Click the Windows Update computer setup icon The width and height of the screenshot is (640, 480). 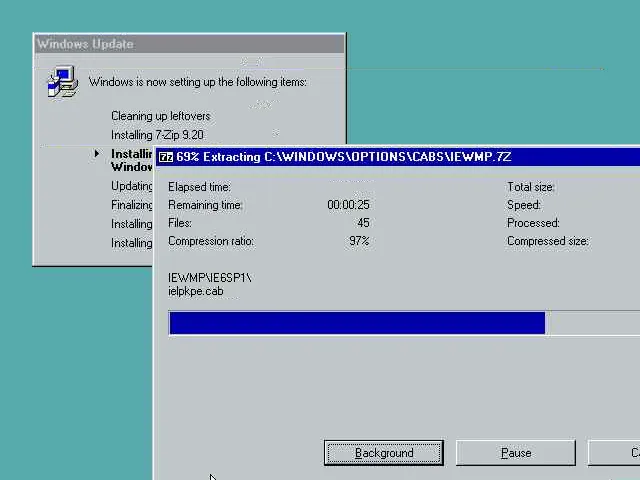pyautogui.click(x=62, y=82)
